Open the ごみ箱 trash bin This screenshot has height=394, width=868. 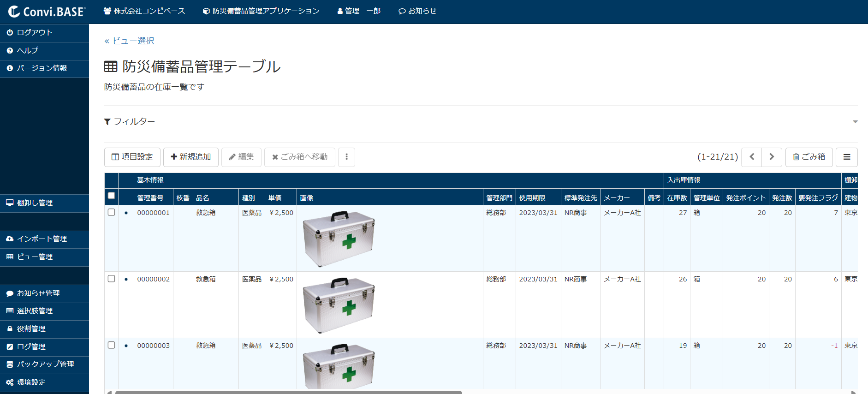(809, 157)
